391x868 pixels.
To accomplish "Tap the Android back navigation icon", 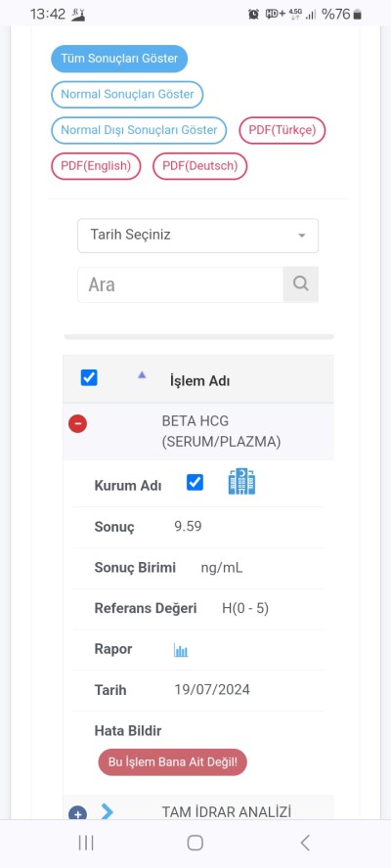I will click(305, 843).
